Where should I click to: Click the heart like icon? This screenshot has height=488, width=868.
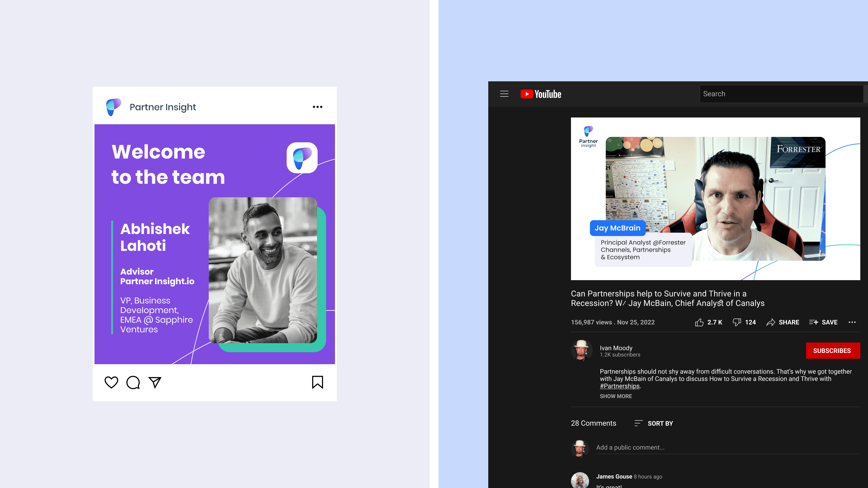click(111, 382)
